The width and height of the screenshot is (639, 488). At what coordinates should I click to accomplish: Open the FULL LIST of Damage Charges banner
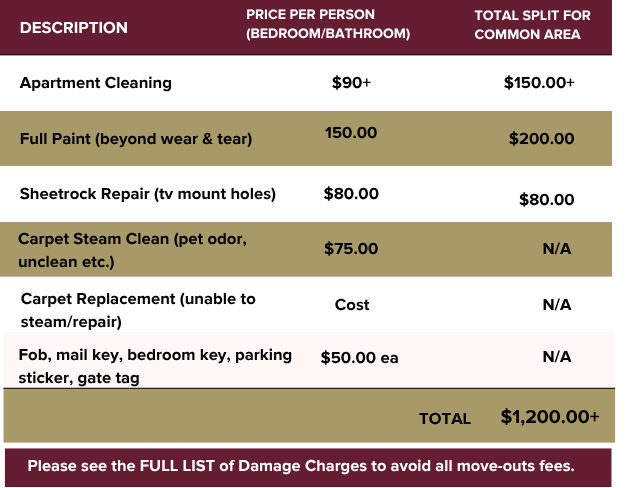click(308, 466)
